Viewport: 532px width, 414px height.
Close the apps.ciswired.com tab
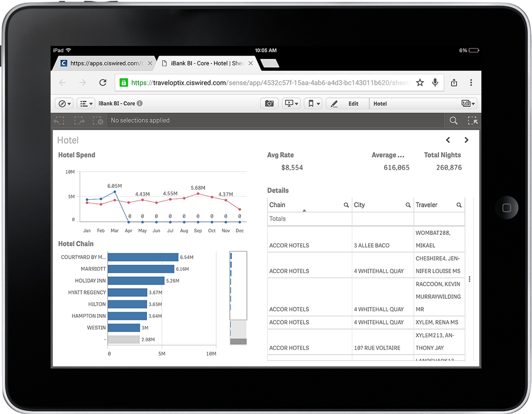(x=150, y=63)
